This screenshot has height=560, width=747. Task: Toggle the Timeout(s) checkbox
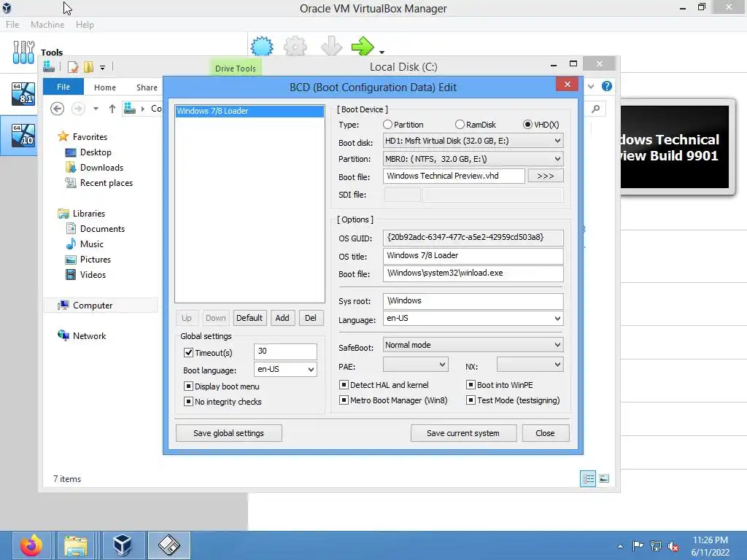(x=188, y=352)
